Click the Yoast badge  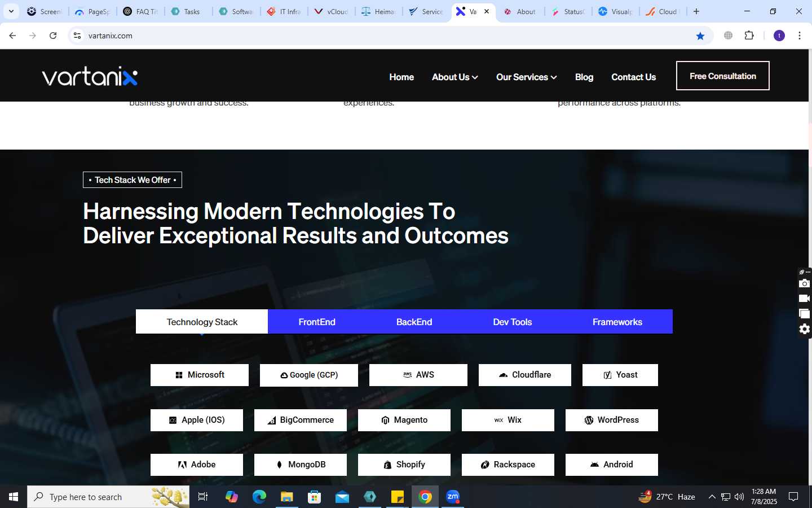[620, 375]
